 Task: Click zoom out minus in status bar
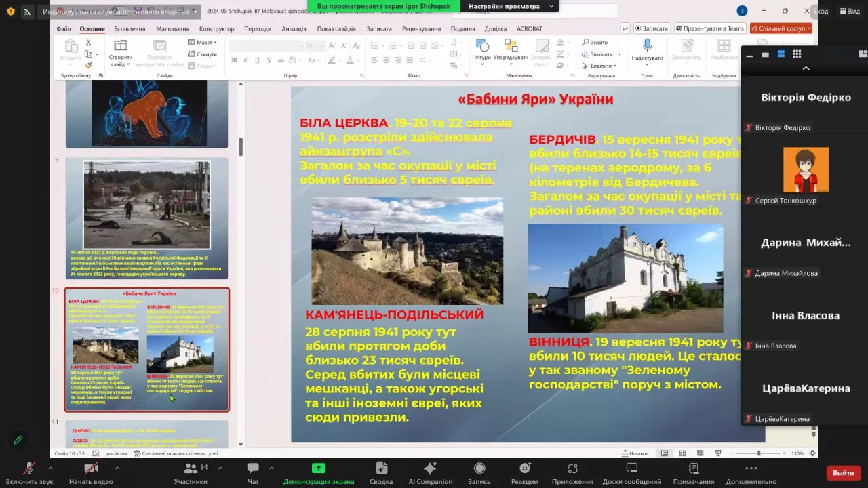tap(732, 453)
